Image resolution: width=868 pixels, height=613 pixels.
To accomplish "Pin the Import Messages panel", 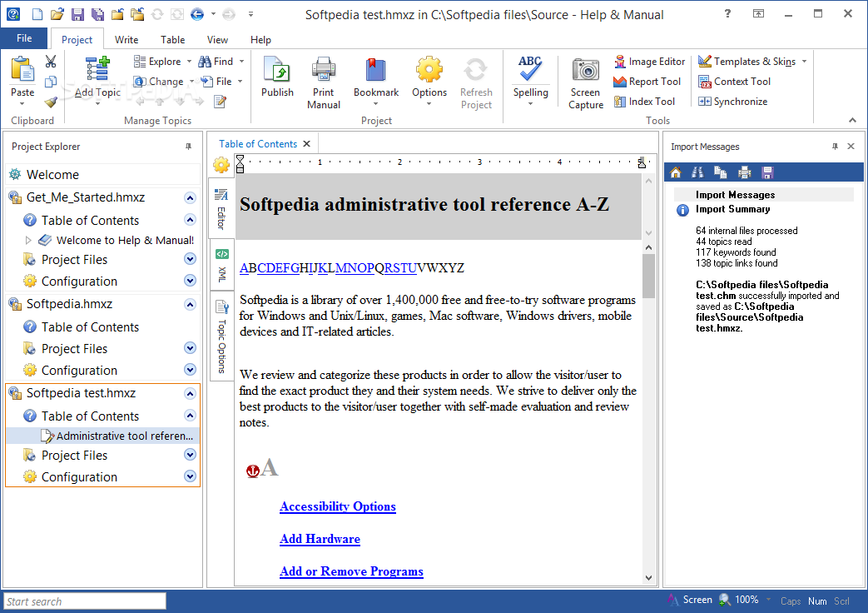I will (x=835, y=147).
